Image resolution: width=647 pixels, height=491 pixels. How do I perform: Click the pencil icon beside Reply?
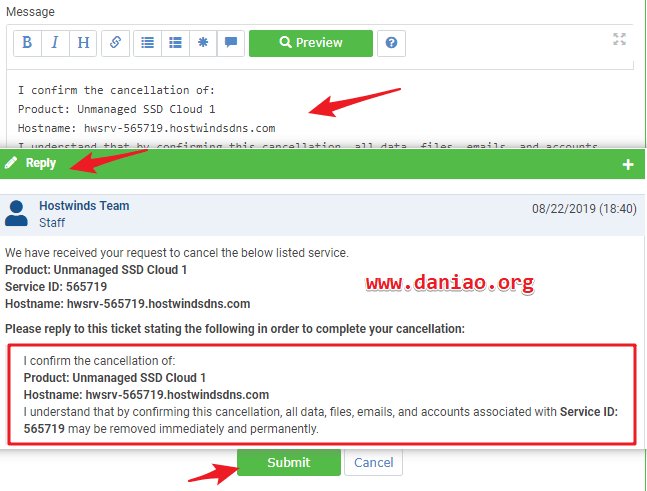[11, 163]
